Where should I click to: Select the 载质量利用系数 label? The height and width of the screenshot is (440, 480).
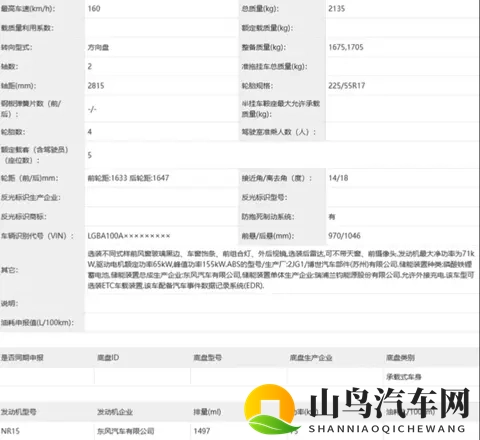click(27, 28)
